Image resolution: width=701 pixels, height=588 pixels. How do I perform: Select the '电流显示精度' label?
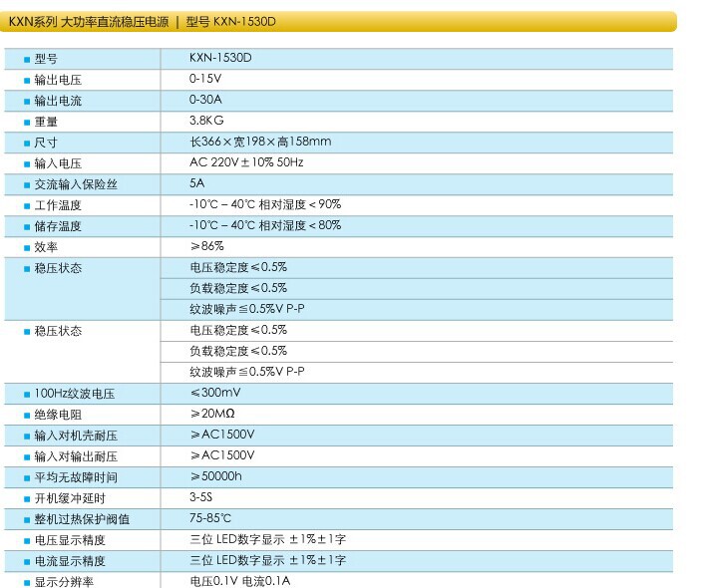[x=70, y=561]
